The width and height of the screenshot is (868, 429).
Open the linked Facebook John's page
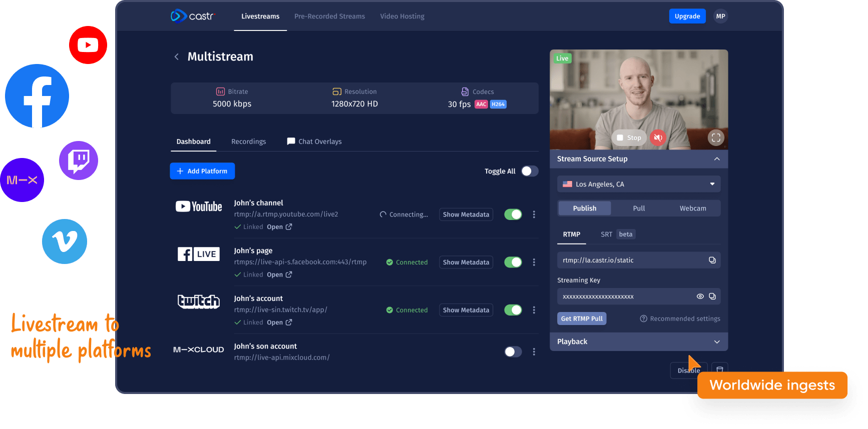[x=279, y=275]
